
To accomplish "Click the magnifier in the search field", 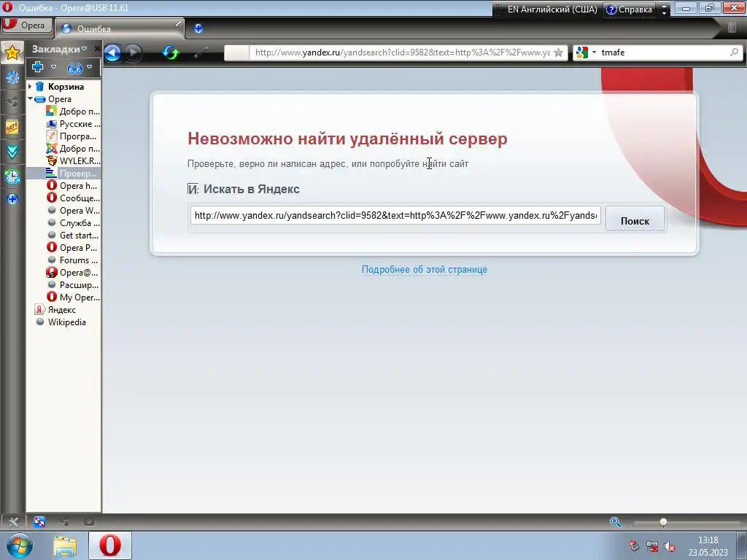I will point(734,52).
